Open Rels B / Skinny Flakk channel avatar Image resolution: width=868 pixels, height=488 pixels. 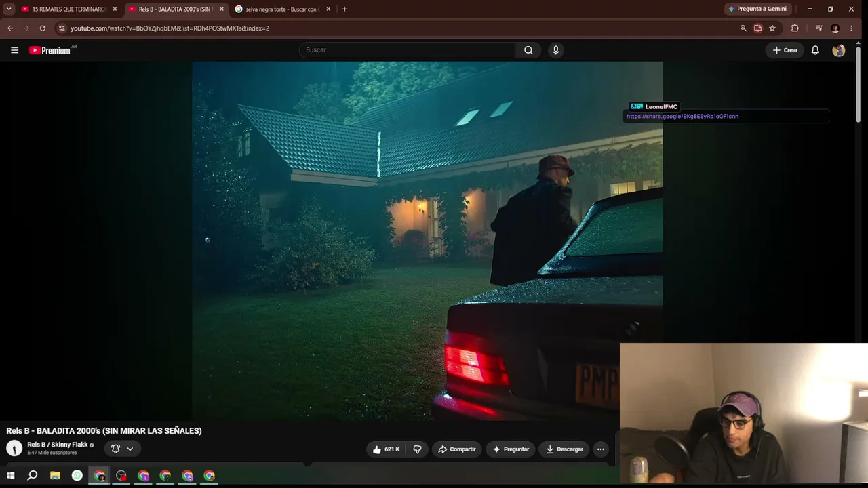pyautogui.click(x=14, y=448)
